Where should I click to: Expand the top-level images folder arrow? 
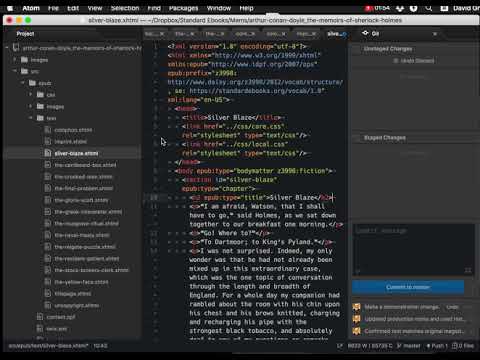[x=15, y=60]
